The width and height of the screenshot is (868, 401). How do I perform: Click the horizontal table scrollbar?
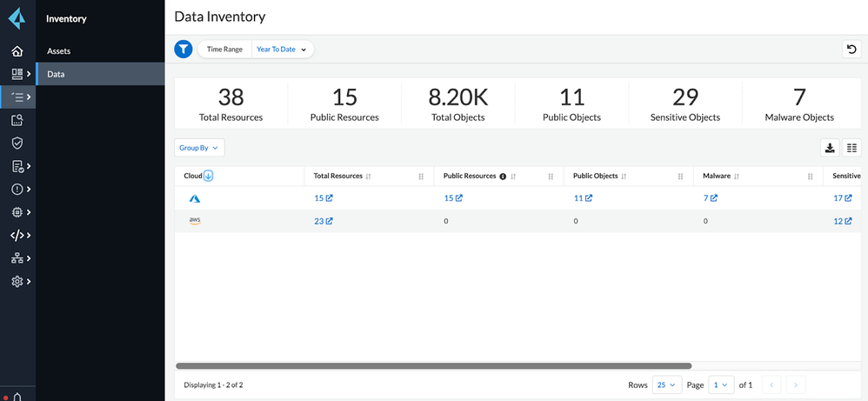tap(433, 366)
